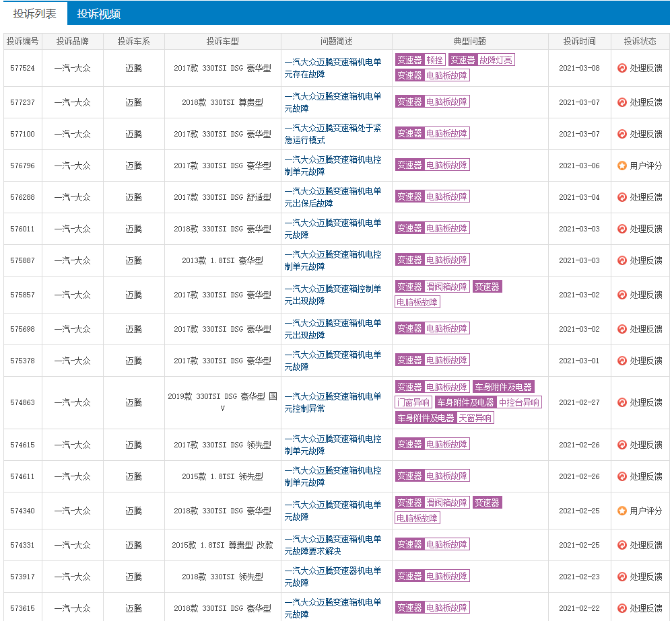This screenshot has width=672, height=621.
Task: Open the 变速箱处于紧急运行模式 complaint link
Action: pyautogui.click(x=332, y=134)
